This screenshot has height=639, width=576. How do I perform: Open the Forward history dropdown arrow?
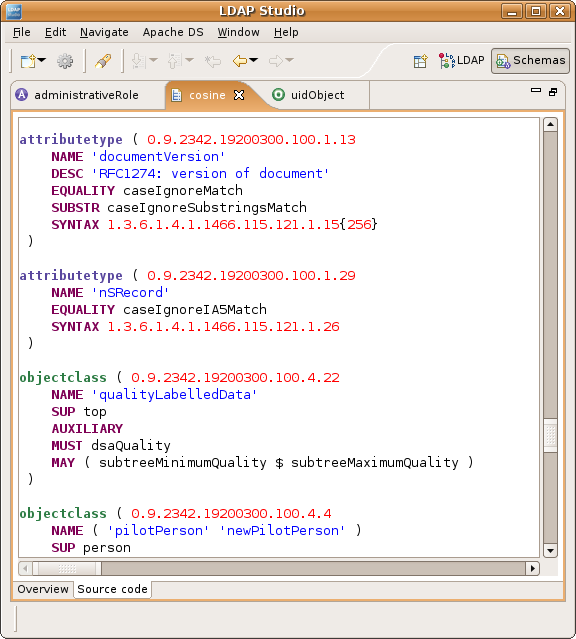pos(289,60)
